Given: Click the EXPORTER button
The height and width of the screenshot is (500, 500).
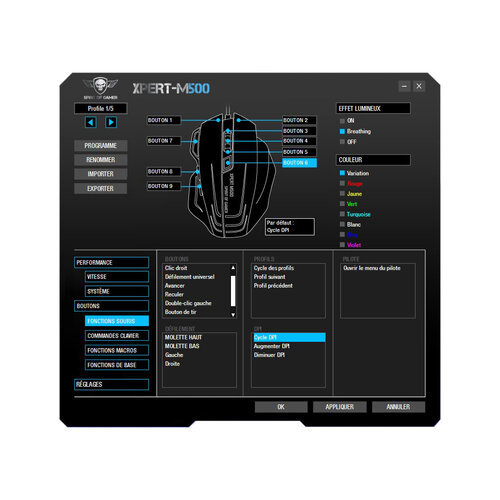Looking at the screenshot, I should (x=100, y=189).
